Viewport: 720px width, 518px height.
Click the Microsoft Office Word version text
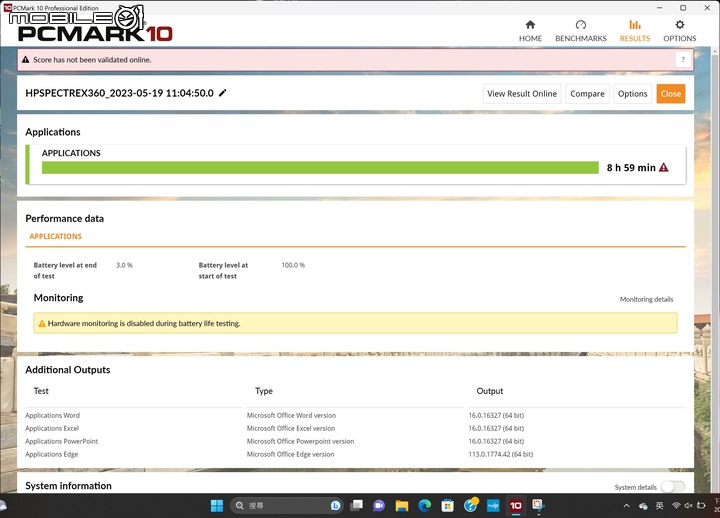291,415
